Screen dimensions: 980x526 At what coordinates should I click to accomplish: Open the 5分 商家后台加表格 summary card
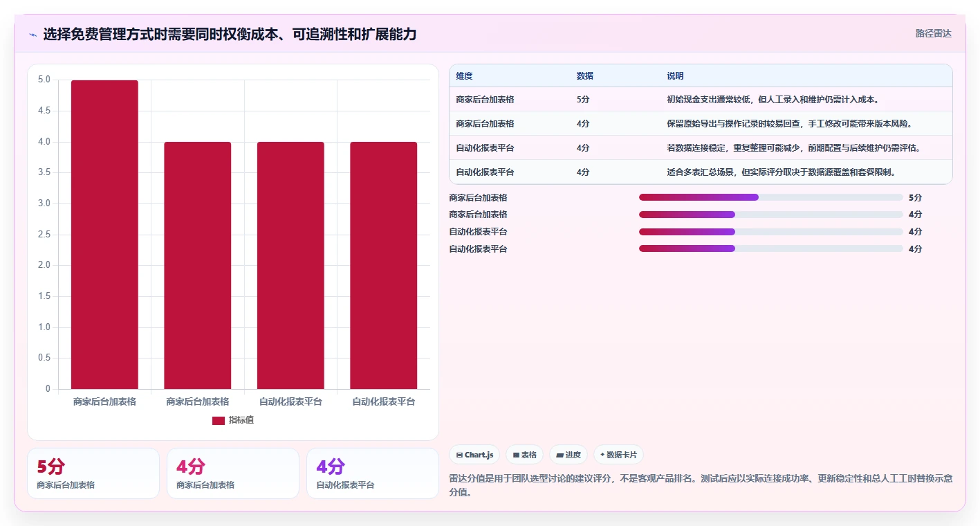[93, 473]
